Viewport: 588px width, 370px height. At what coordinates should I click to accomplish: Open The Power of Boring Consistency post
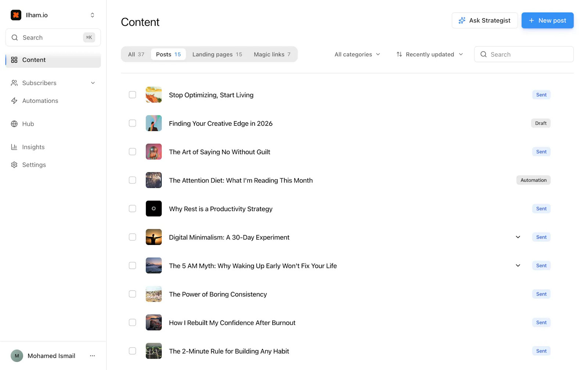[218, 294]
